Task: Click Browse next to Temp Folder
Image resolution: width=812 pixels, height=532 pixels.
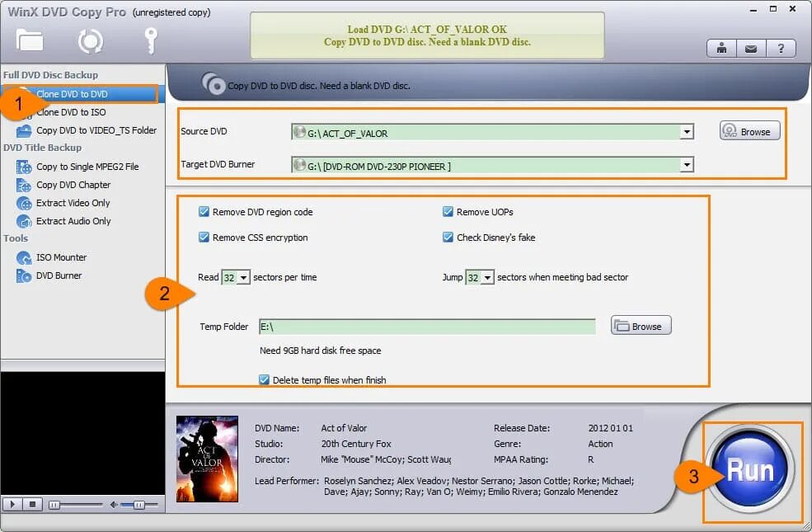Action: 641,326
